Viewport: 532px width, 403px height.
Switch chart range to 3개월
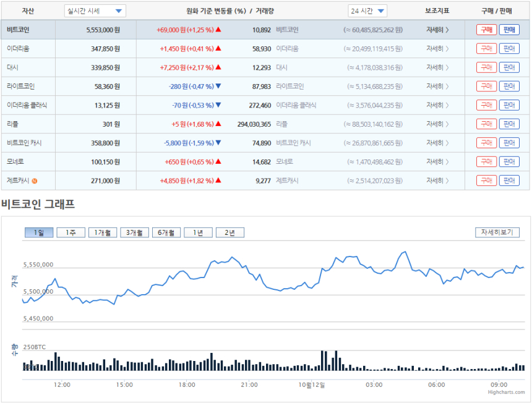(x=134, y=232)
